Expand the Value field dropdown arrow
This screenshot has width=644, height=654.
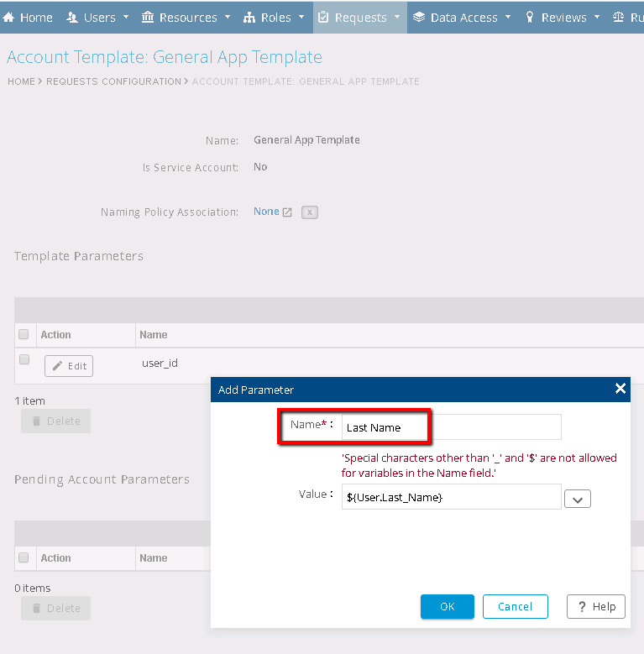[578, 499]
